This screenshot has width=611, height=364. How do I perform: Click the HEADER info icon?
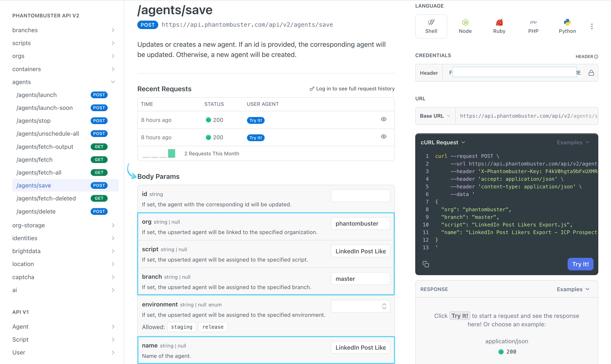coord(596,57)
